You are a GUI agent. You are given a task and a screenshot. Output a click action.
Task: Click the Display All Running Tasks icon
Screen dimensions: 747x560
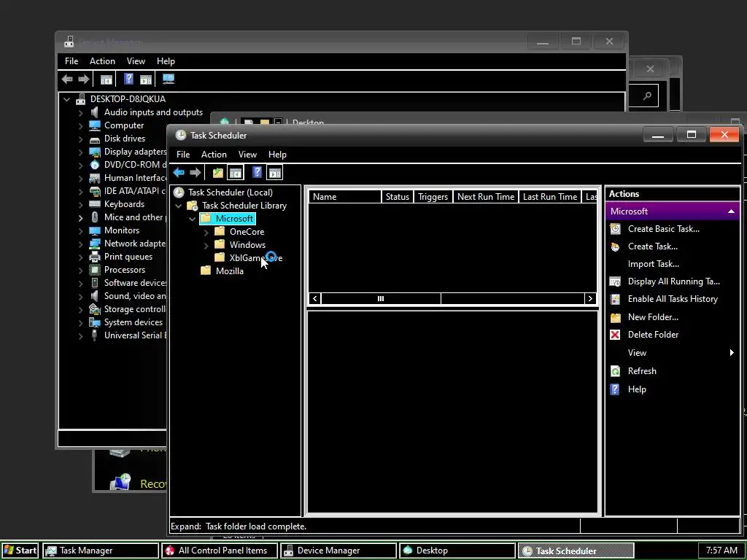coord(615,281)
